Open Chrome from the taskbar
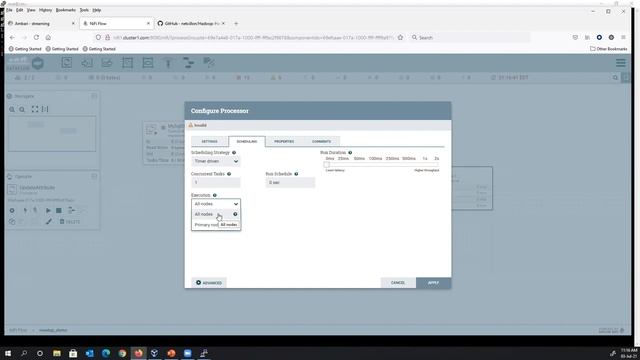640x360 pixels. [x=122, y=353]
